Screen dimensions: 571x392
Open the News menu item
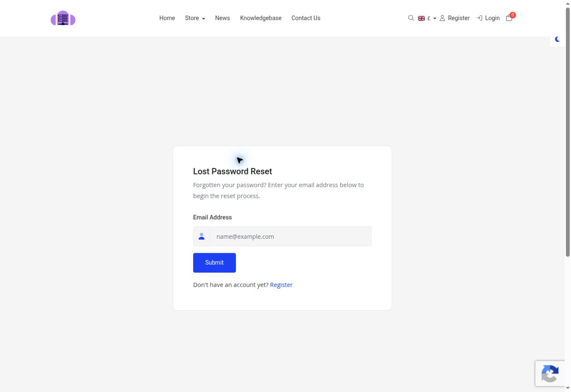tap(222, 18)
